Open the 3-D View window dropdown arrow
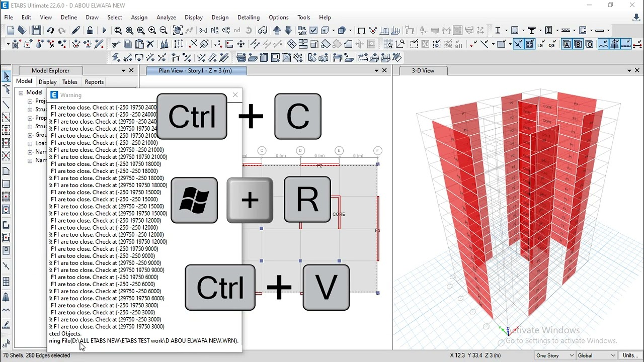644x362 pixels. [x=629, y=71]
